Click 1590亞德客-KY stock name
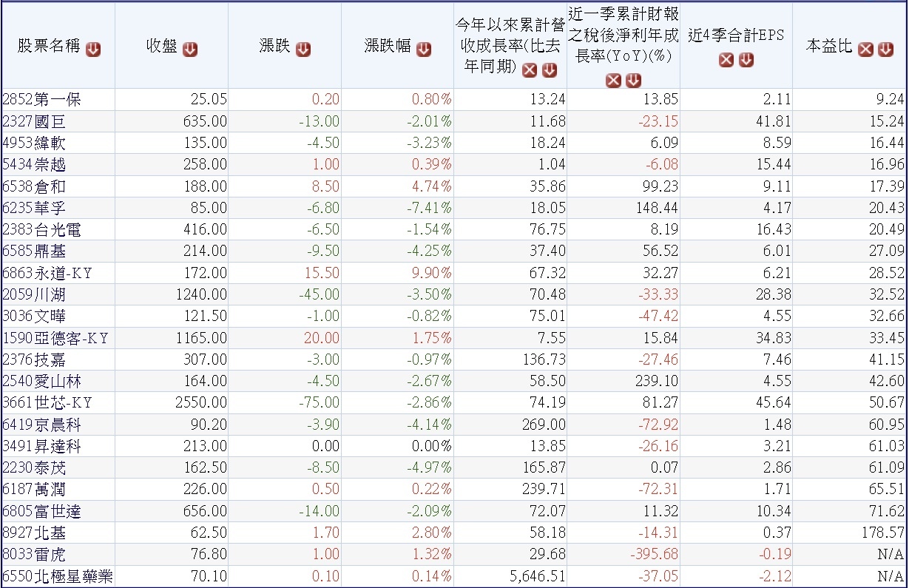Image resolution: width=909 pixels, height=588 pixels. click(55, 338)
